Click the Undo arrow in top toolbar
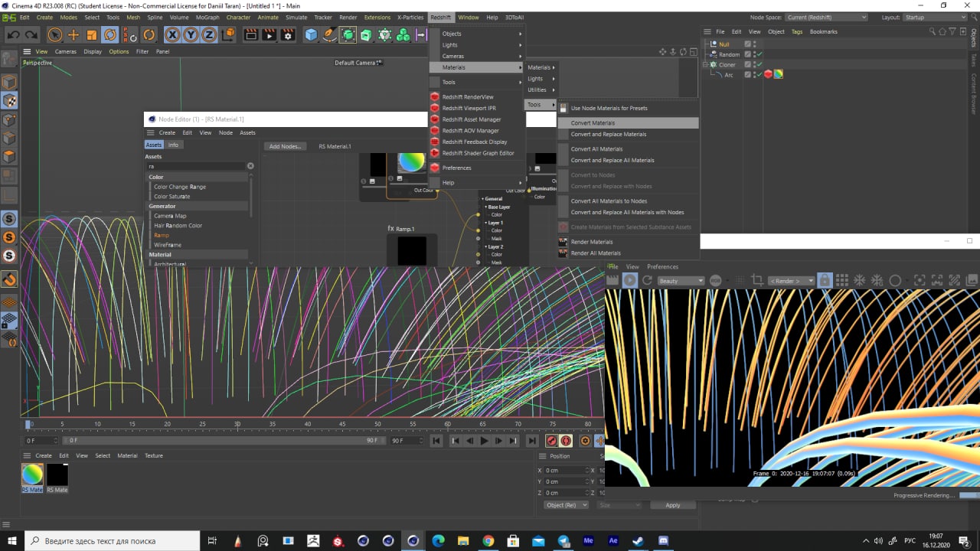Image resolution: width=980 pixels, height=551 pixels. point(13,34)
